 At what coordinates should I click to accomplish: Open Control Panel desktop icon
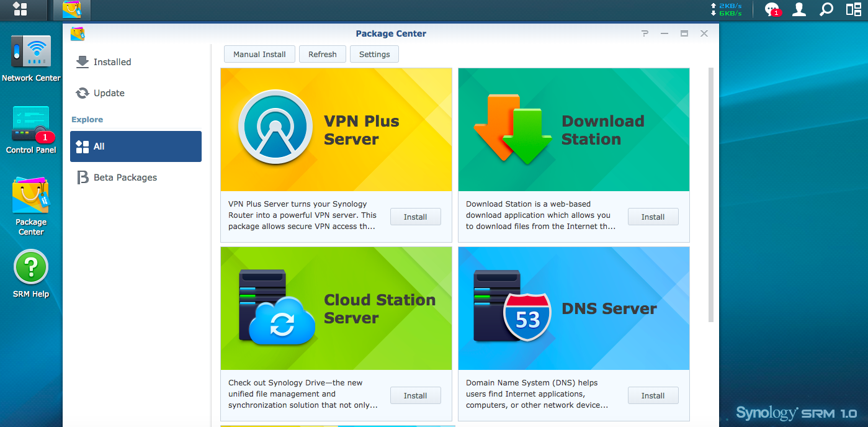click(31, 131)
